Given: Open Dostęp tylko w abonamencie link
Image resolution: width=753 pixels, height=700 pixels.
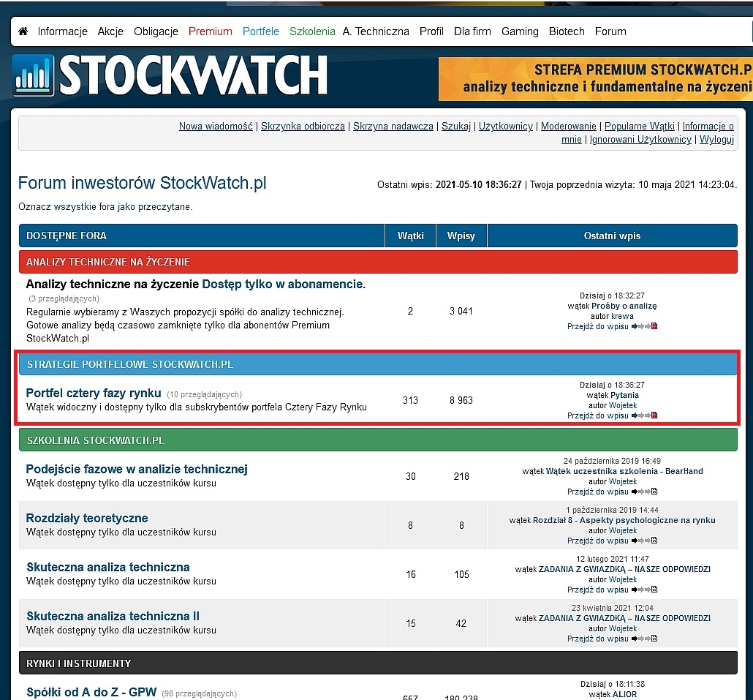Looking at the screenshot, I should pos(284,284).
